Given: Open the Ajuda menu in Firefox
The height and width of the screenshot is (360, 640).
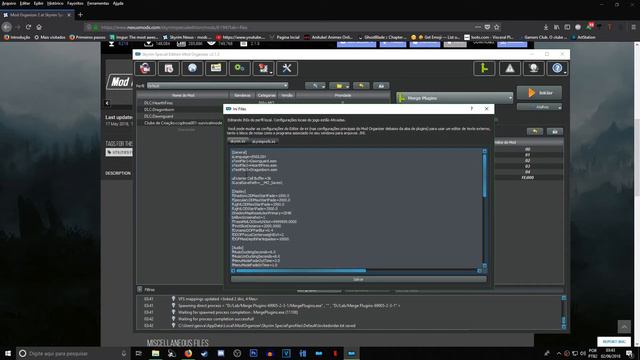Looking at the screenshot, I should coord(118,3).
